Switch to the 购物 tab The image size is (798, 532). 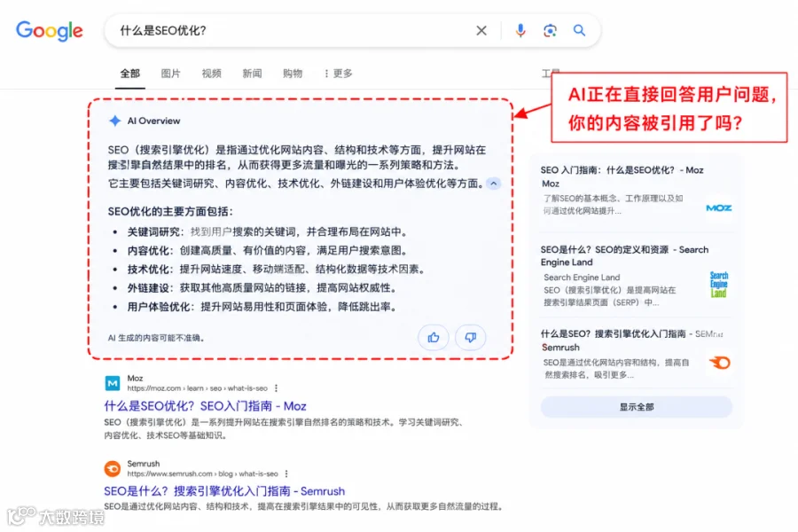pyautogui.click(x=293, y=74)
